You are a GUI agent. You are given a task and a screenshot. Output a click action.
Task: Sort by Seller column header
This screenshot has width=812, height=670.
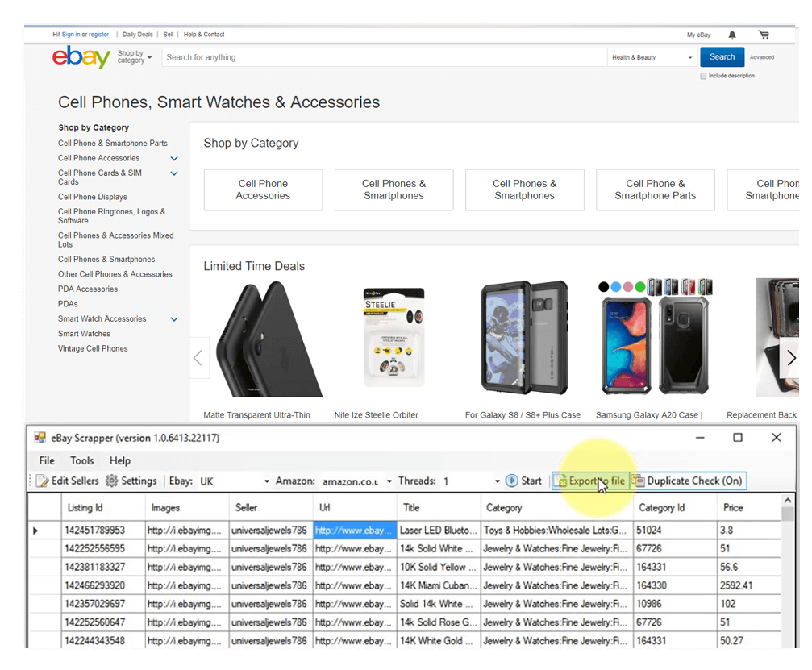point(270,507)
